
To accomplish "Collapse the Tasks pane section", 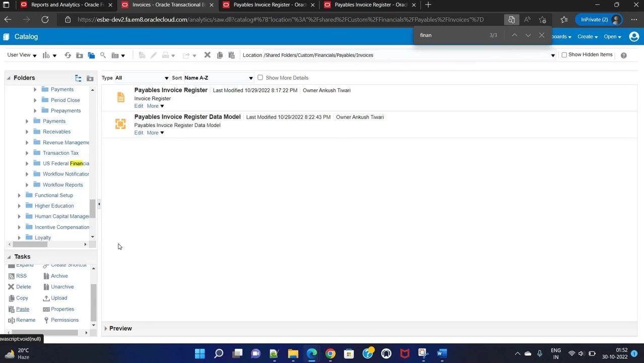I will [9, 257].
